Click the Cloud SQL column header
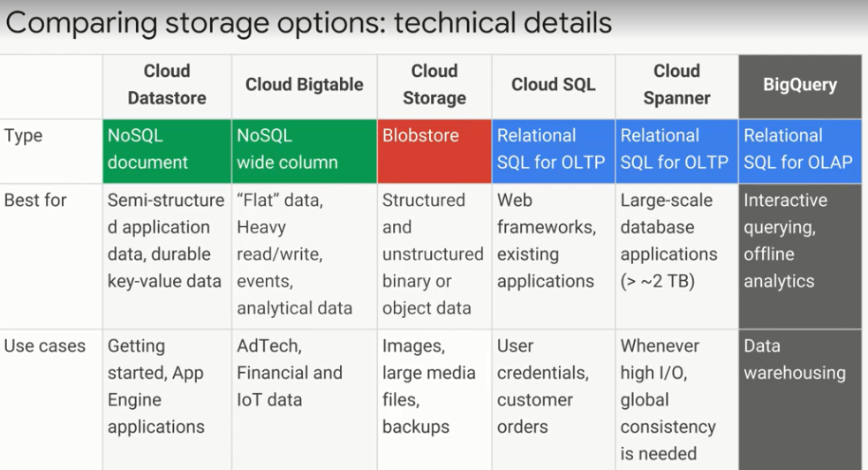 [554, 85]
